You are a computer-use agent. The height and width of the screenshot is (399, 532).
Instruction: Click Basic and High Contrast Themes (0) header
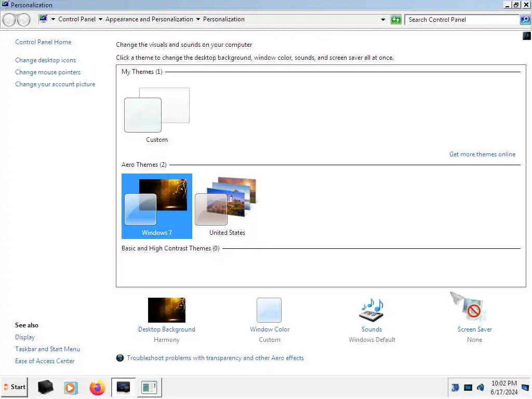tap(170, 248)
